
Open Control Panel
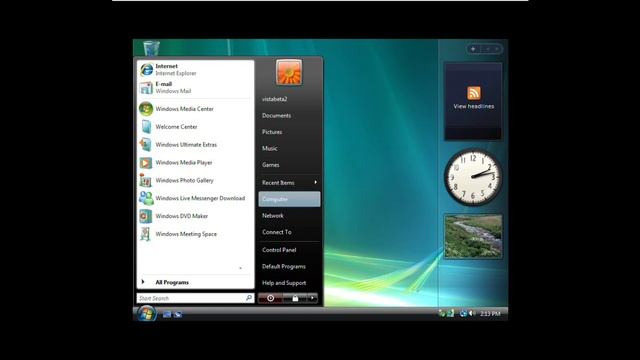pyautogui.click(x=289, y=250)
